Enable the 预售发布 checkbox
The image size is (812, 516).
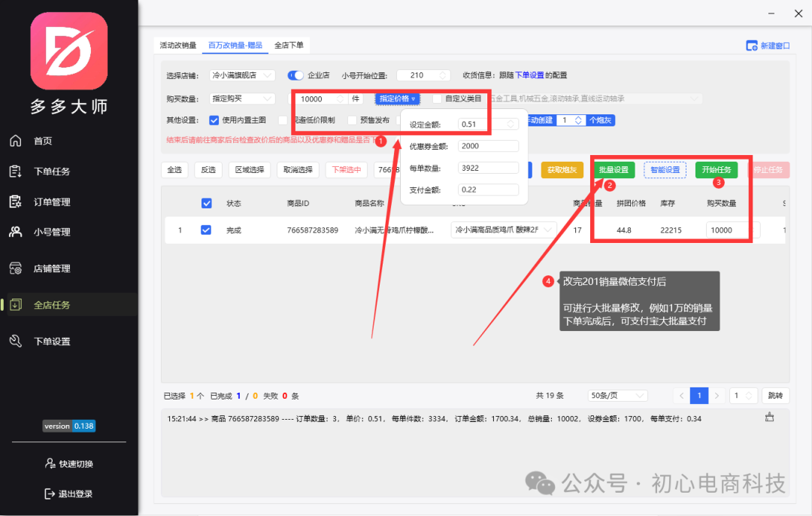(353, 120)
